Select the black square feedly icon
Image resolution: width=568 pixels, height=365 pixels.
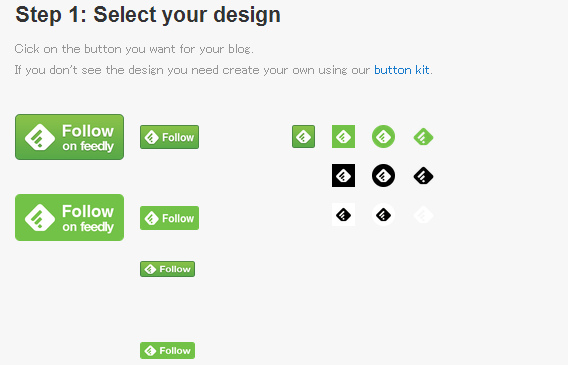pos(343,176)
